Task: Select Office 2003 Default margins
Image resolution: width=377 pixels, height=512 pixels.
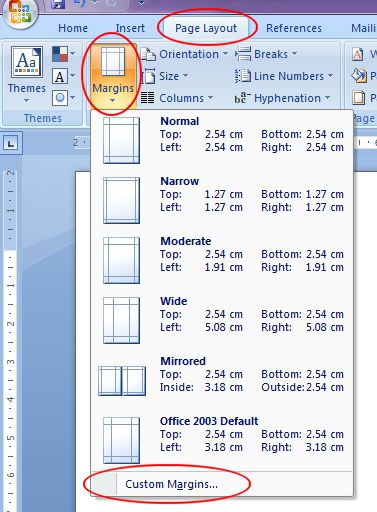Action: click(222, 440)
